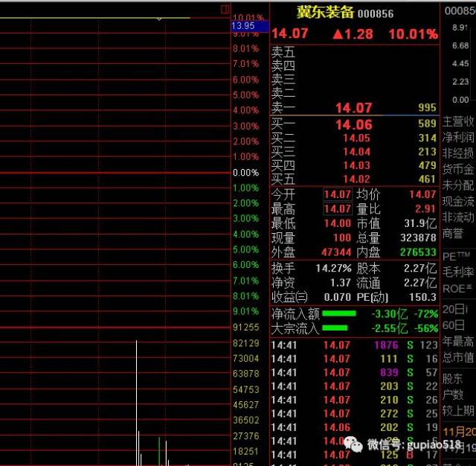Click the PE(动) value 150.3
The height and width of the screenshot is (466, 476).
pos(422,297)
